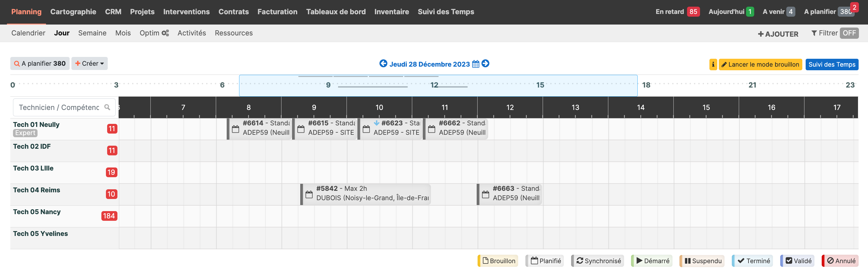This screenshot has height=275, width=868.
Task: Open the Cartographie menu
Action: tap(73, 12)
